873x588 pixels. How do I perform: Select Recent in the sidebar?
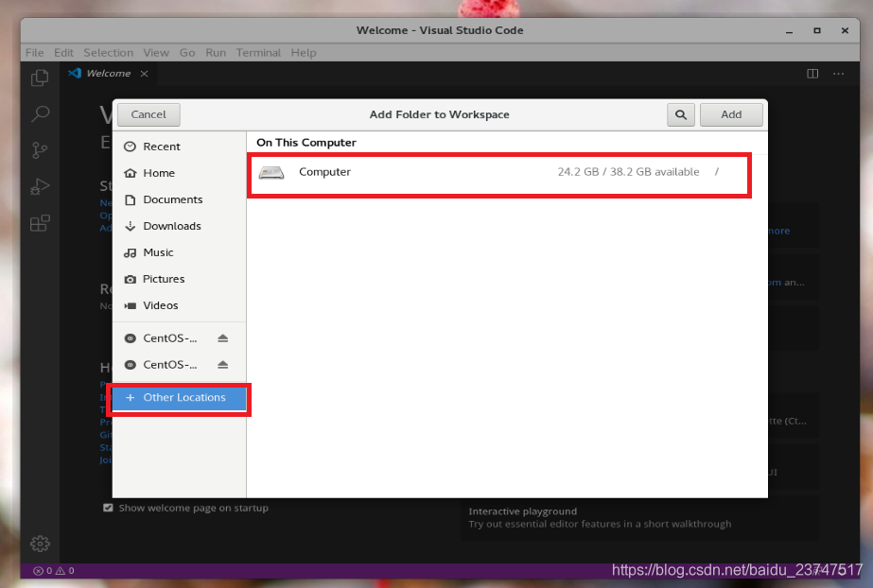tap(180, 147)
